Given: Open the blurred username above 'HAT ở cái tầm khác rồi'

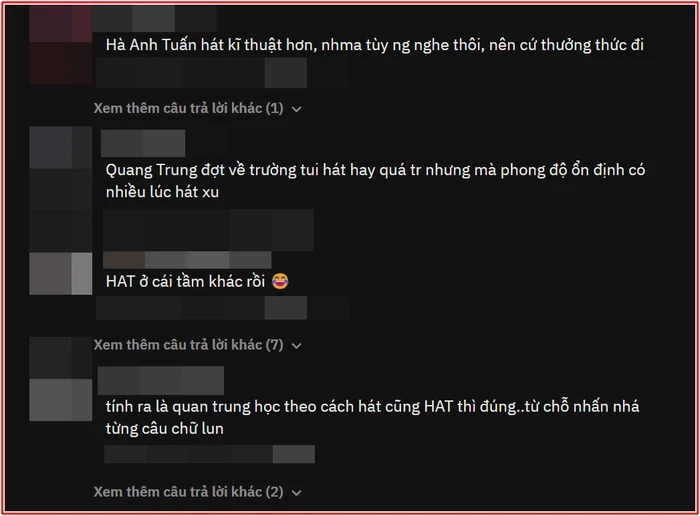Looking at the screenshot, I should pos(187,260).
